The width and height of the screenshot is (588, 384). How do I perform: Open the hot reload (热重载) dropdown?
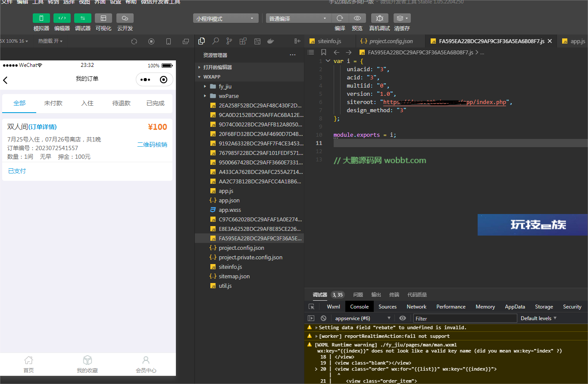[50, 41]
